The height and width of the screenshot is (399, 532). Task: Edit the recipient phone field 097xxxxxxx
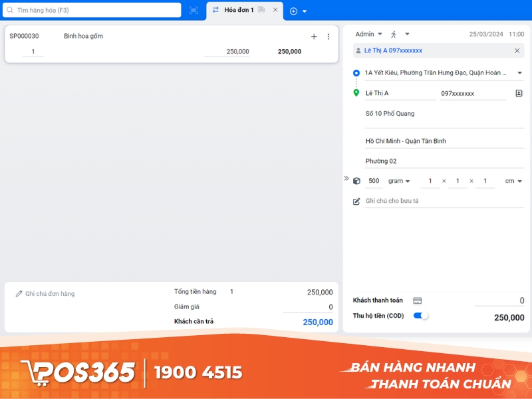click(473, 93)
